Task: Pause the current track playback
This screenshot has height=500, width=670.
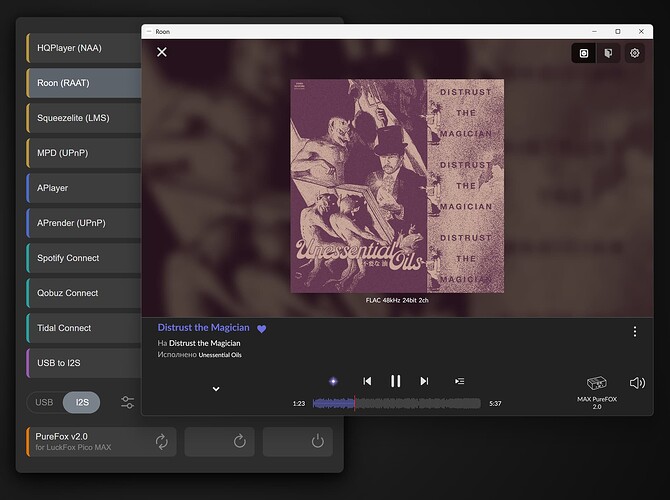Action: click(x=395, y=381)
